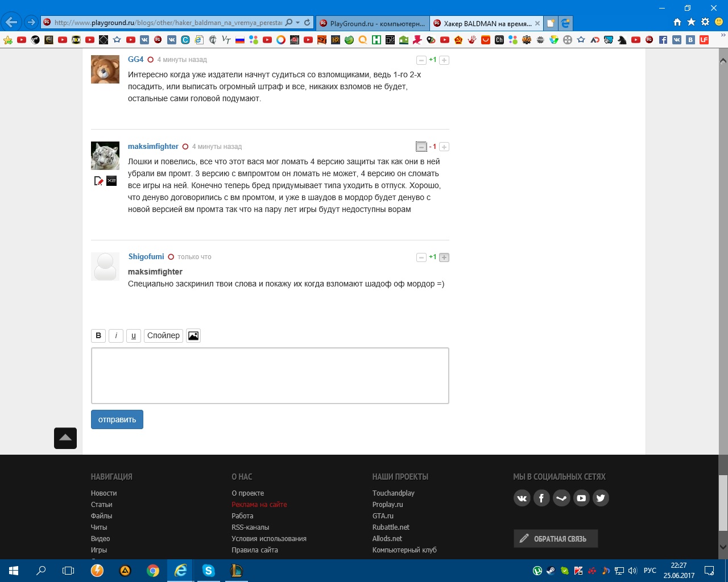The image size is (728, 582).
Task: Click inside the comment text area
Action: (270, 376)
